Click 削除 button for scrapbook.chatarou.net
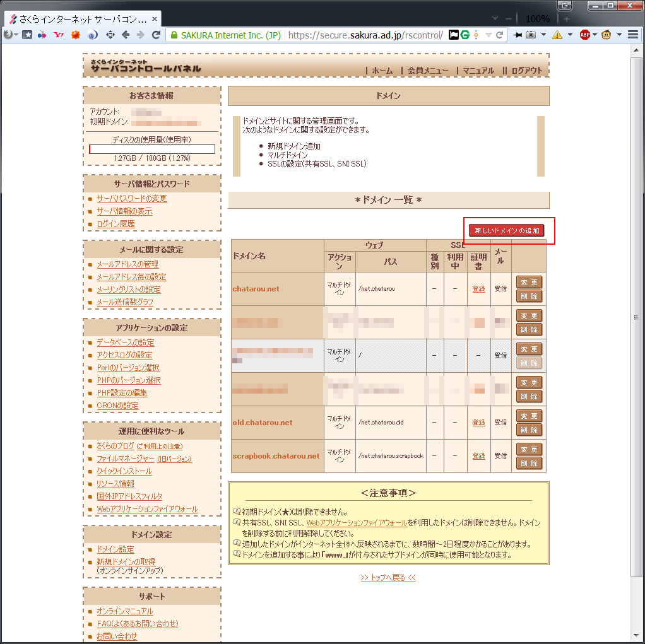This screenshot has height=644, width=645. (529, 463)
